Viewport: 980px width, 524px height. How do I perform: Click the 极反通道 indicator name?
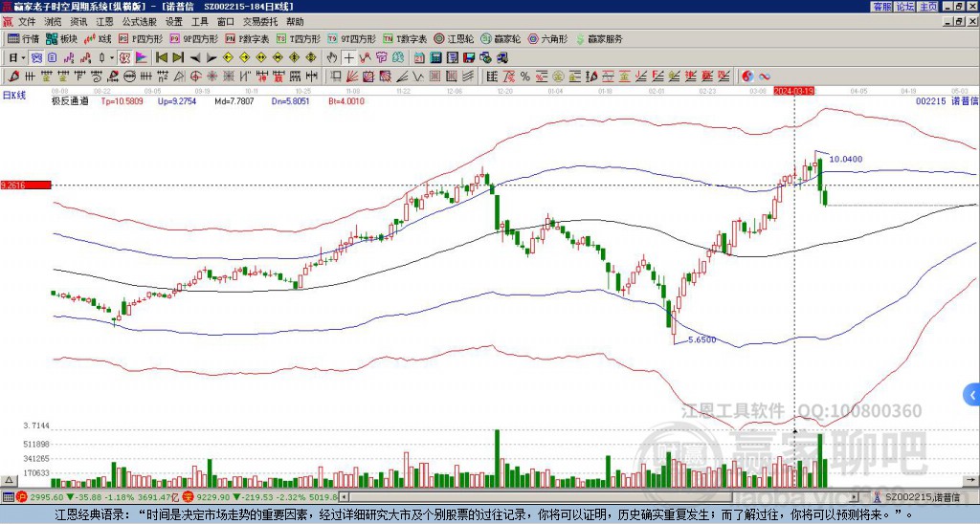71,101
